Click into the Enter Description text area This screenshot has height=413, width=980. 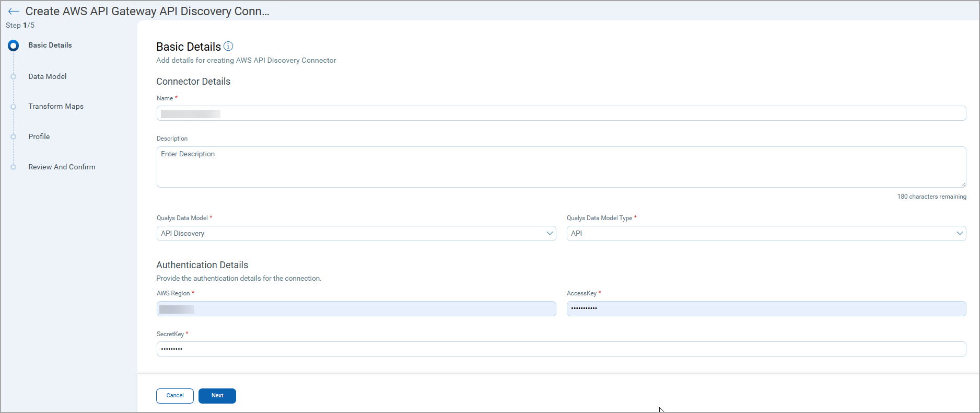(561, 167)
